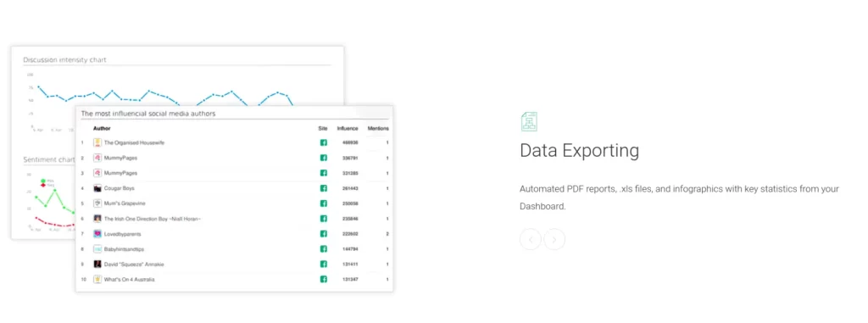The height and width of the screenshot is (323, 868).
Task: Select author name "Lovedbyparents"
Action: click(x=122, y=234)
